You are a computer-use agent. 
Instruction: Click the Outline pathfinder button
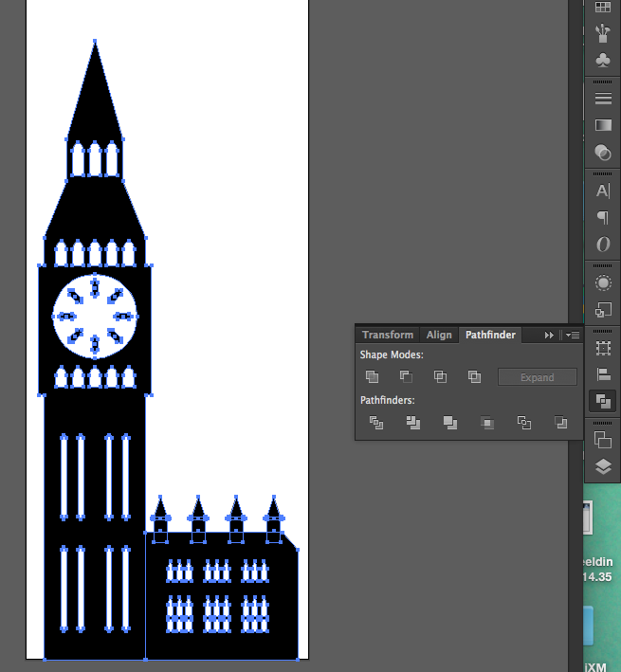(x=523, y=423)
